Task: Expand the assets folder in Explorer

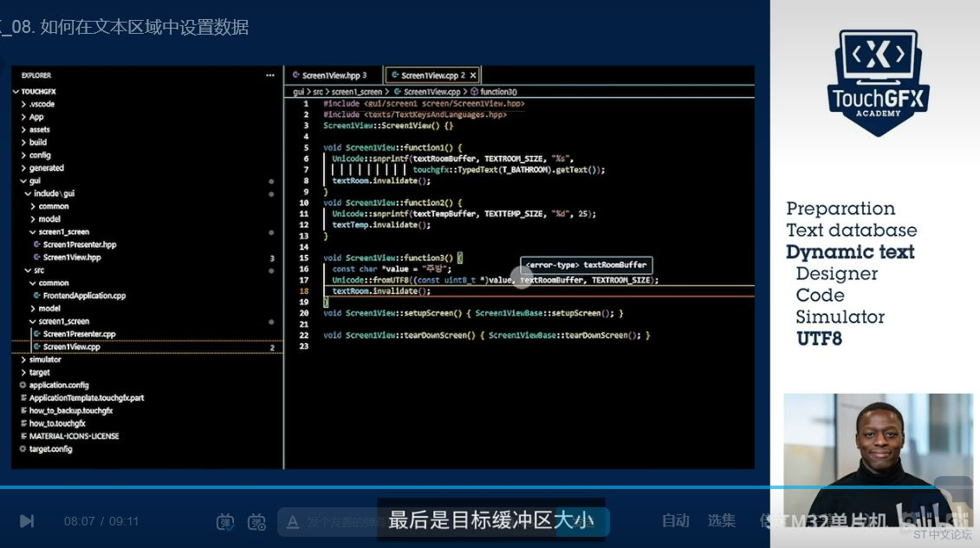Action: click(39, 129)
